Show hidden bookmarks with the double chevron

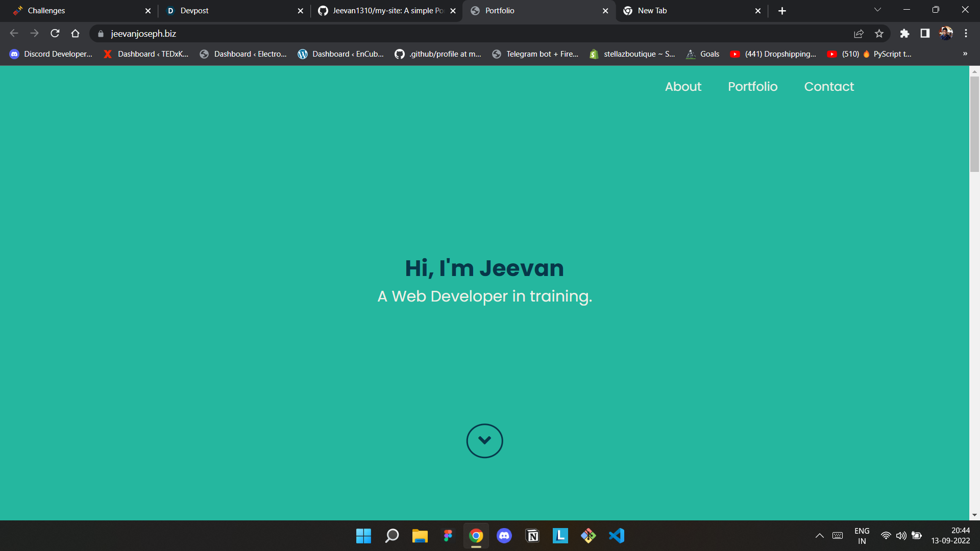[x=965, y=54]
